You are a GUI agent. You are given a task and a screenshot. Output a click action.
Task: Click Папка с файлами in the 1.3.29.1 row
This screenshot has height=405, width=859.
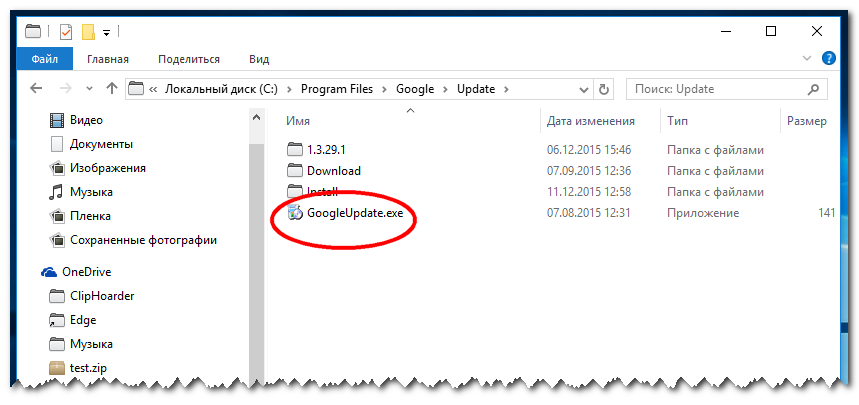pyautogui.click(x=715, y=150)
